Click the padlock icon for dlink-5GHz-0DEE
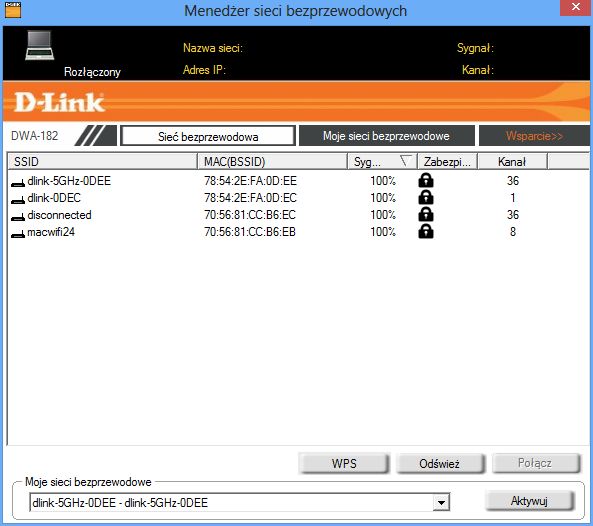The image size is (593, 526). pos(426,180)
